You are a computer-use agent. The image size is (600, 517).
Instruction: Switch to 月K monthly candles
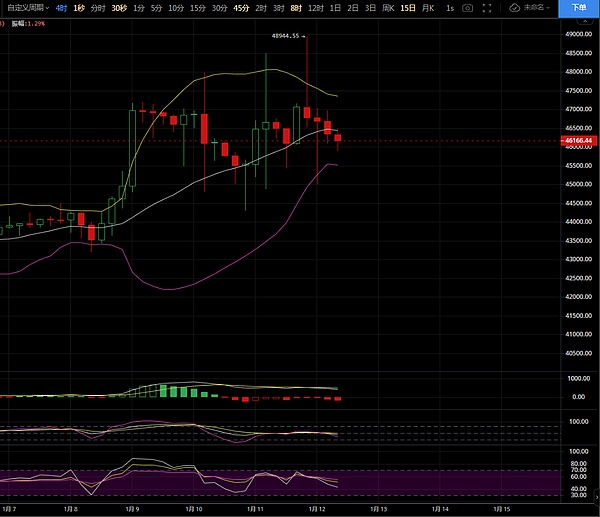tap(429, 7)
